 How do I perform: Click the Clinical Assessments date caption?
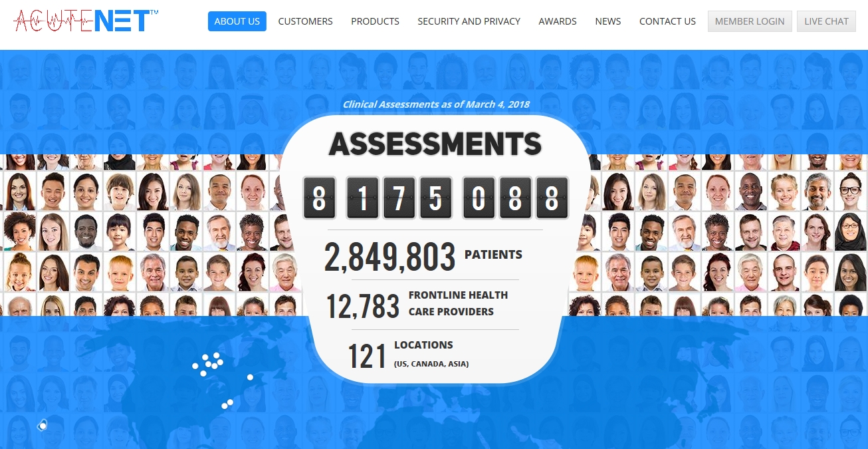(x=436, y=104)
